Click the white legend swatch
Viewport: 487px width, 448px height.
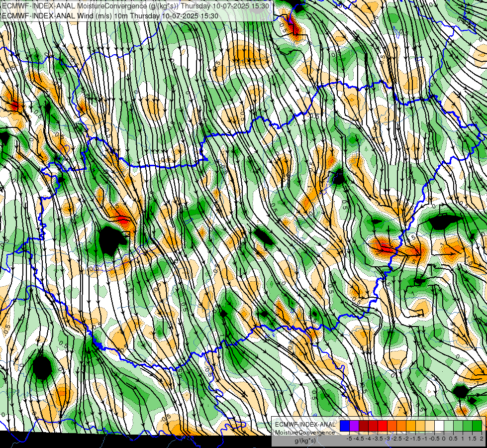(x=439, y=426)
